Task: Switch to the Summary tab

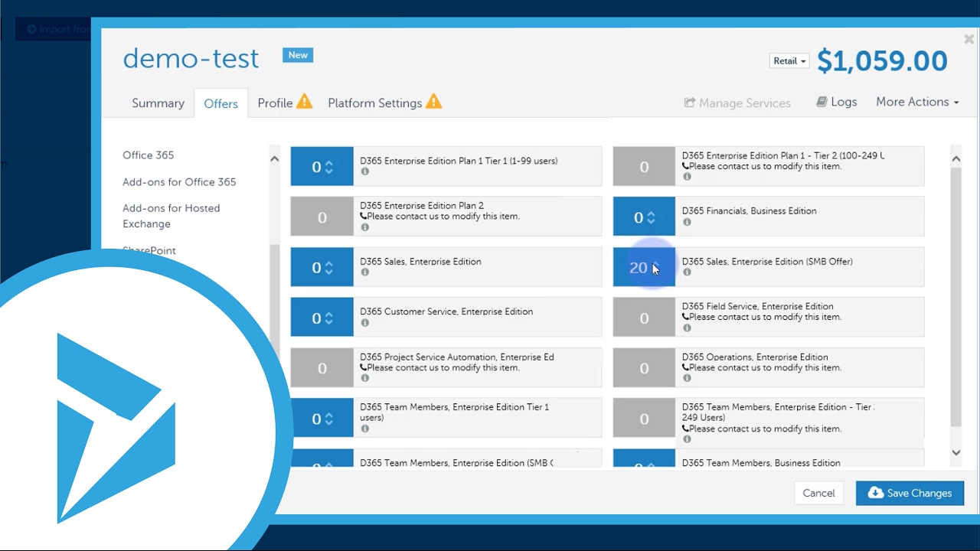Action: pos(158,103)
